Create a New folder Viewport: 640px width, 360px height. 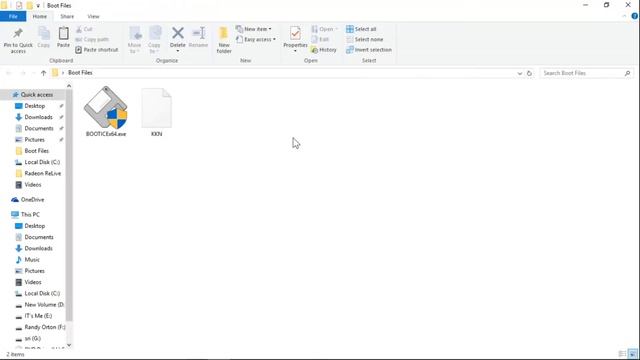tap(224, 40)
